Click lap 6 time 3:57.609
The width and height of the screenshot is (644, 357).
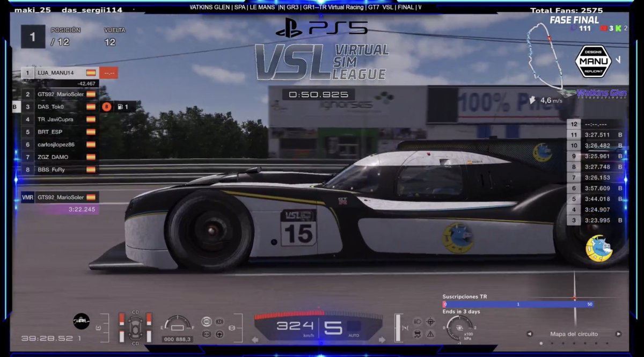point(597,188)
